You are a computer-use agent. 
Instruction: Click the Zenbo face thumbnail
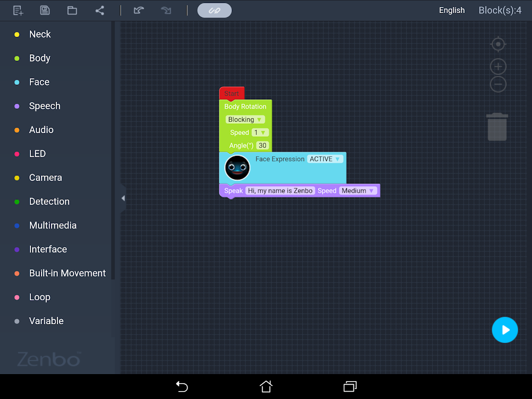coord(237,168)
